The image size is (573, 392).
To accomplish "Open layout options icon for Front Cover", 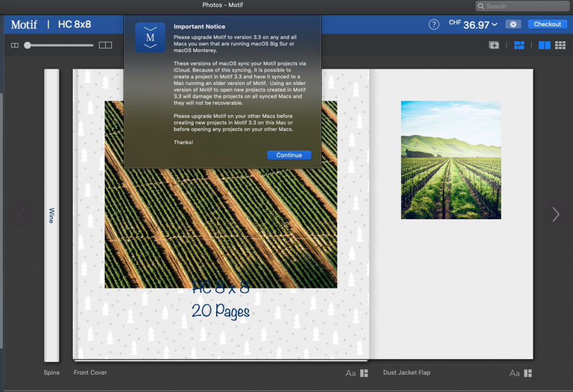I will pos(364,373).
